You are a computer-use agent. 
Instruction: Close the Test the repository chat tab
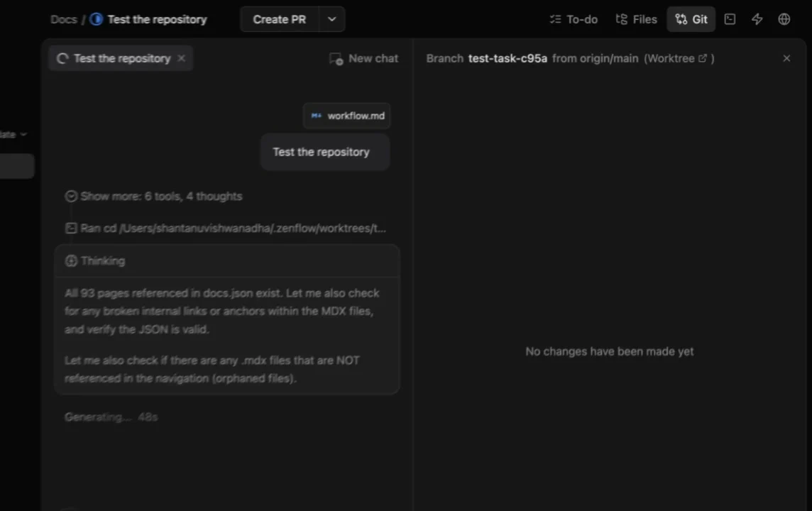point(181,58)
